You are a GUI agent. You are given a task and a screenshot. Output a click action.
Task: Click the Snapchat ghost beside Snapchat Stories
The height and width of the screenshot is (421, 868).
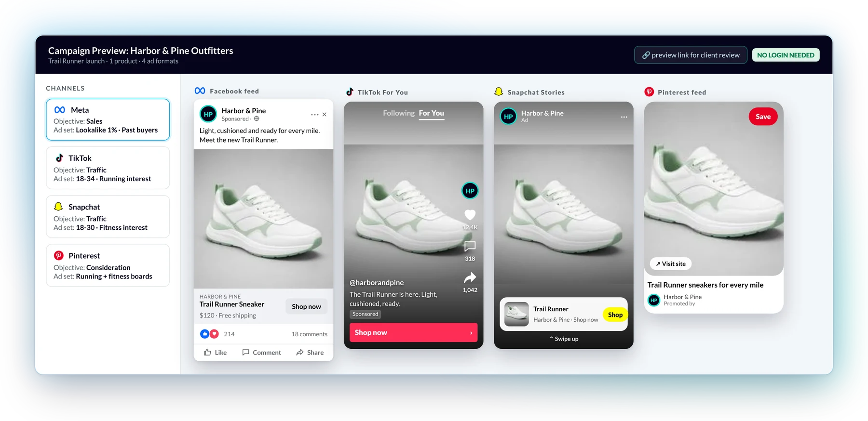point(499,92)
